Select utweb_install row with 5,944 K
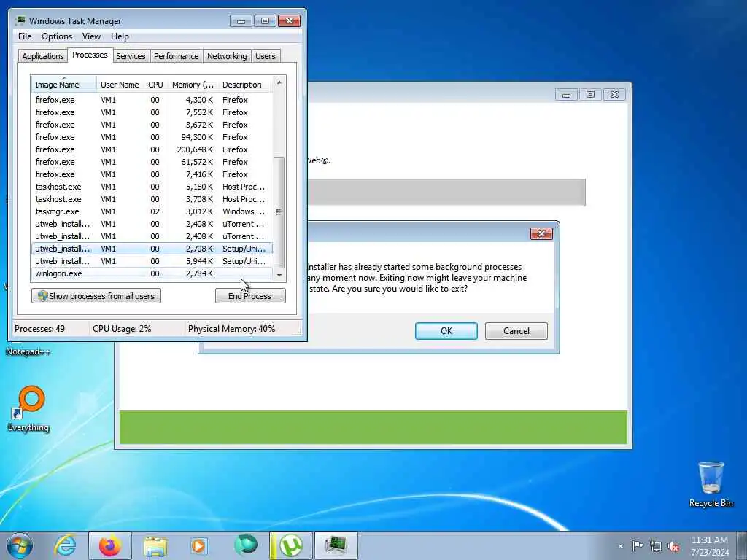This screenshot has height=560, width=747. pyautogui.click(x=152, y=261)
